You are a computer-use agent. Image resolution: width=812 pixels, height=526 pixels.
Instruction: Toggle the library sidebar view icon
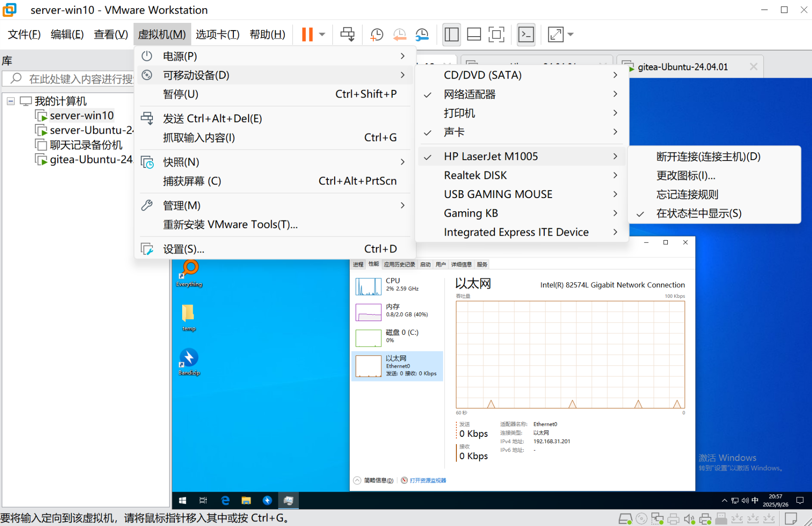(451, 34)
